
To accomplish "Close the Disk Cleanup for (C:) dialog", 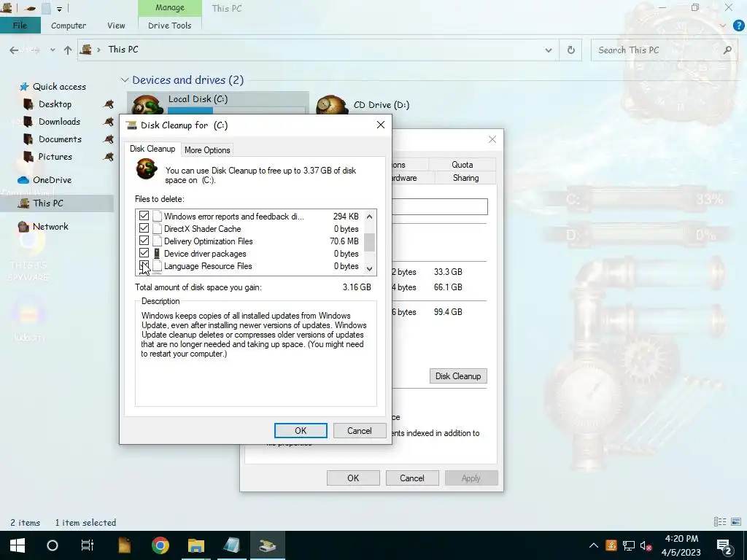I will 381,125.
